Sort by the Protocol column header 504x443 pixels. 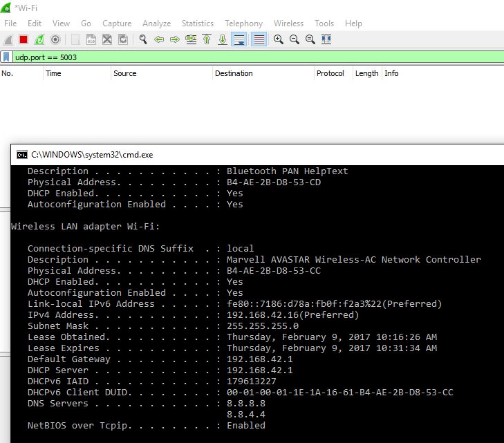[333, 73]
